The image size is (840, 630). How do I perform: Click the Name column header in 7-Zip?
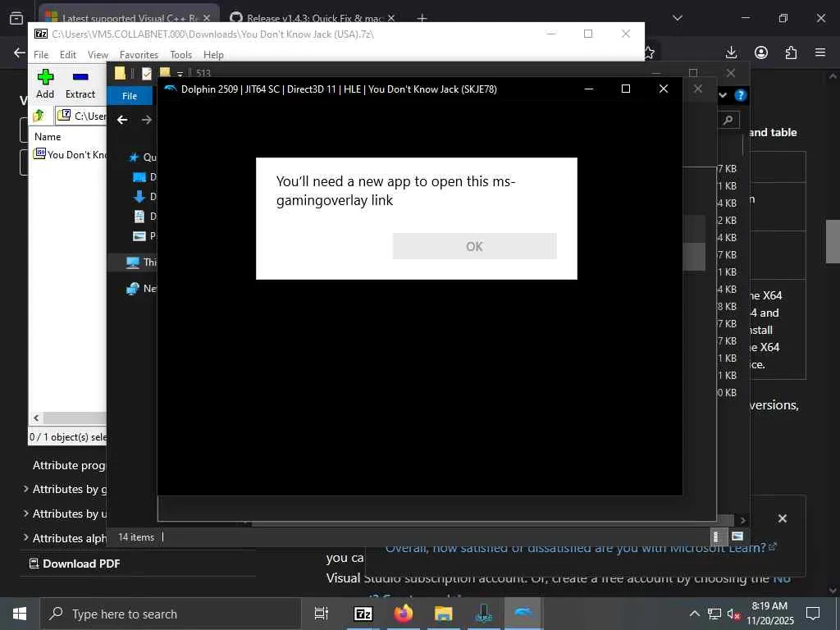click(x=48, y=137)
